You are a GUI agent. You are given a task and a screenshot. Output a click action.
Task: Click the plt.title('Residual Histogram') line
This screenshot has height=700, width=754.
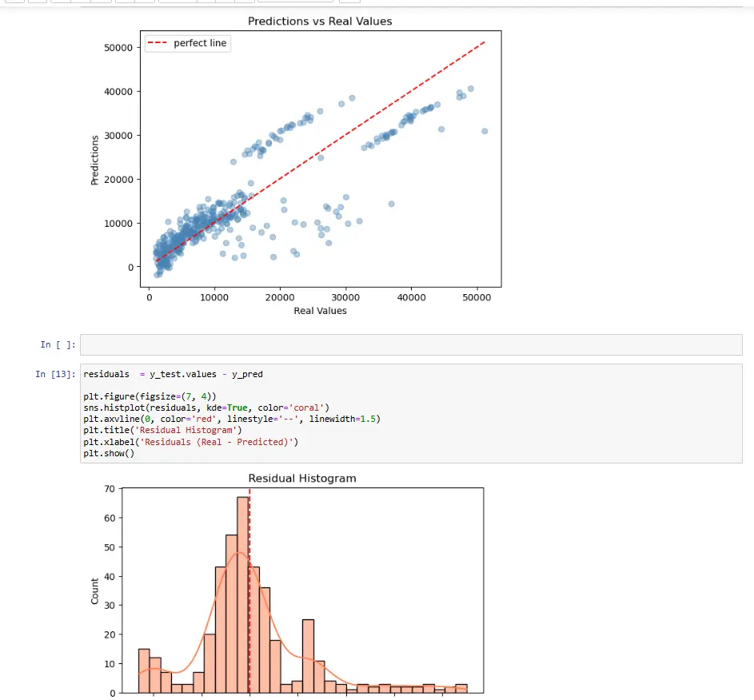tap(162, 431)
